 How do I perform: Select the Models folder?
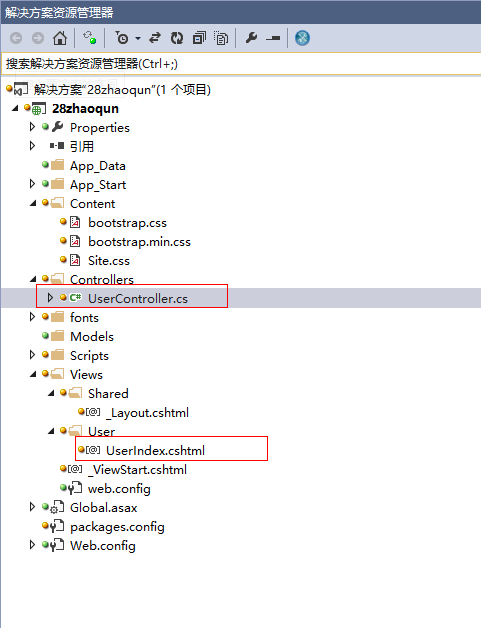[x=92, y=336]
